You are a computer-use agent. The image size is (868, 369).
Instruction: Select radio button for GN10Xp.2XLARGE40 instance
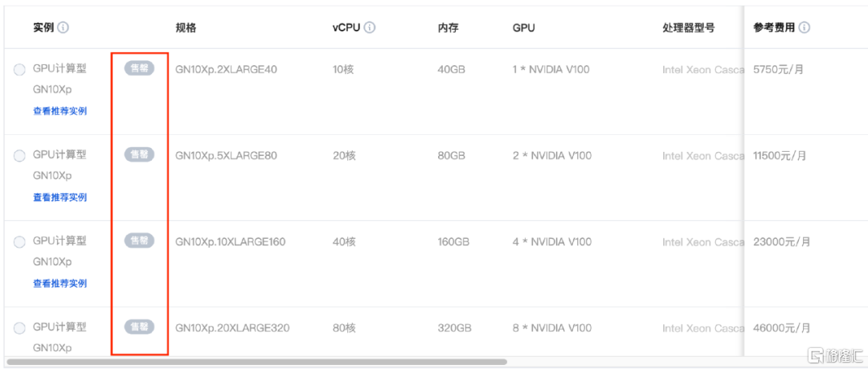coord(19,70)
